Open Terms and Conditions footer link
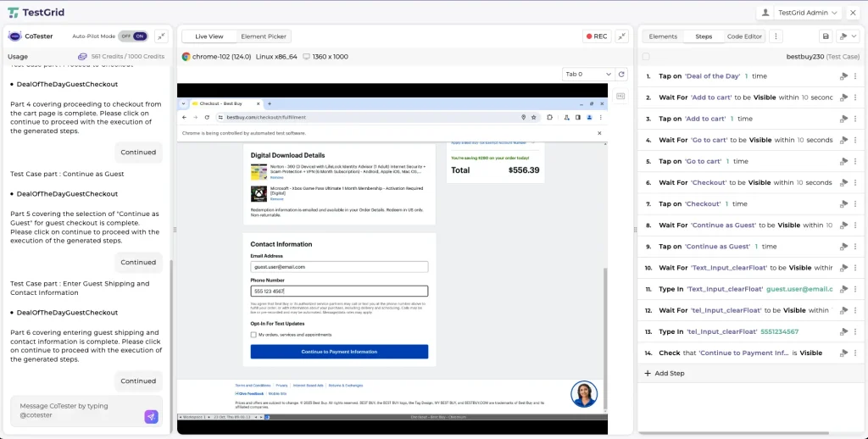This screenshot has height=439, width=868. 253,386
